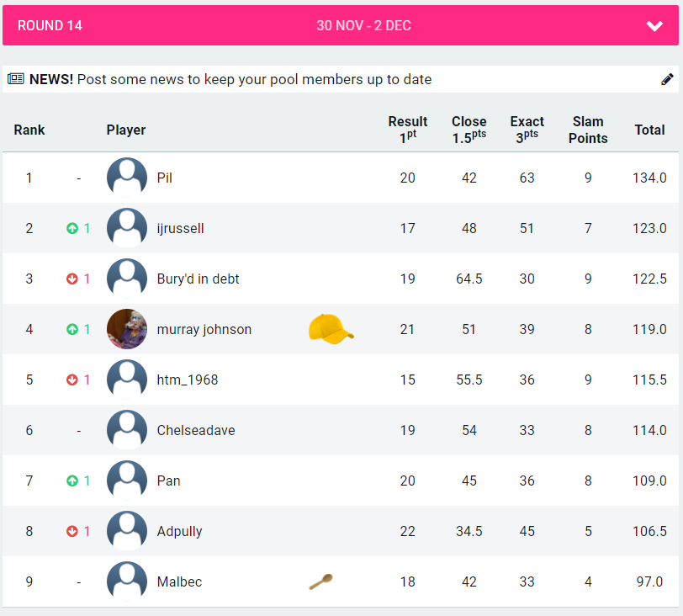Viewport: 683px width, 616px height.
Task: Open Chelseadave's player name link
Action: point(196,430)
